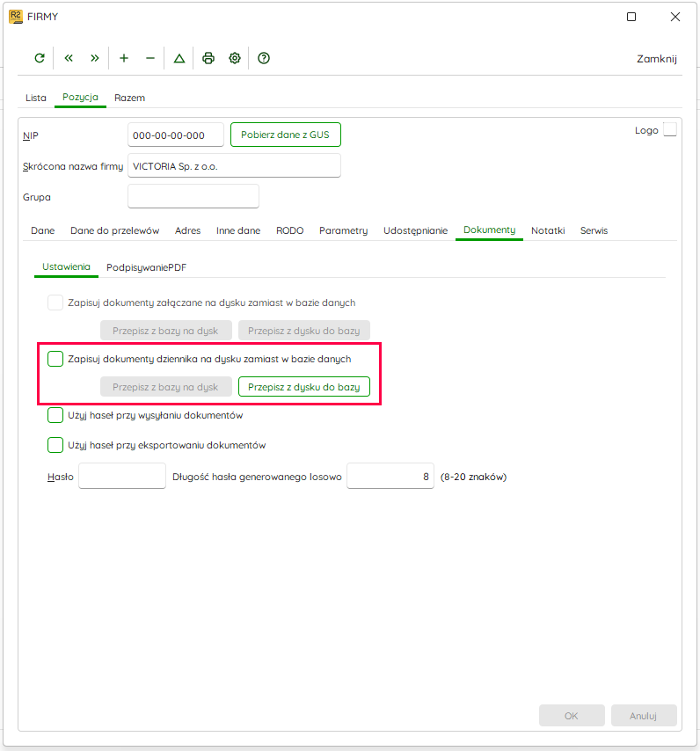700x751 pixels.
Task: Select the Dokumenty tab
Action: coord(489,230)
